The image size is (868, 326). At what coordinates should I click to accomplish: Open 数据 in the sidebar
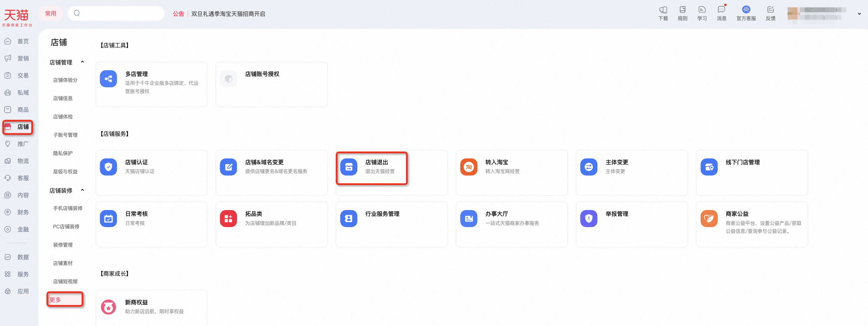[x=17, y=257]
